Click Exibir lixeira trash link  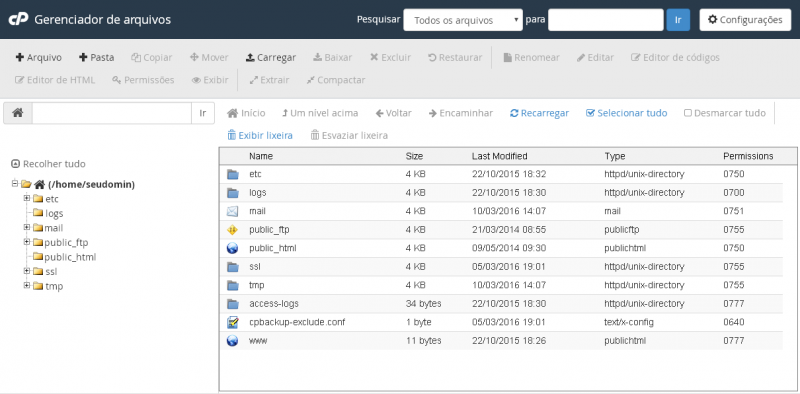click(x=260, y=136)
